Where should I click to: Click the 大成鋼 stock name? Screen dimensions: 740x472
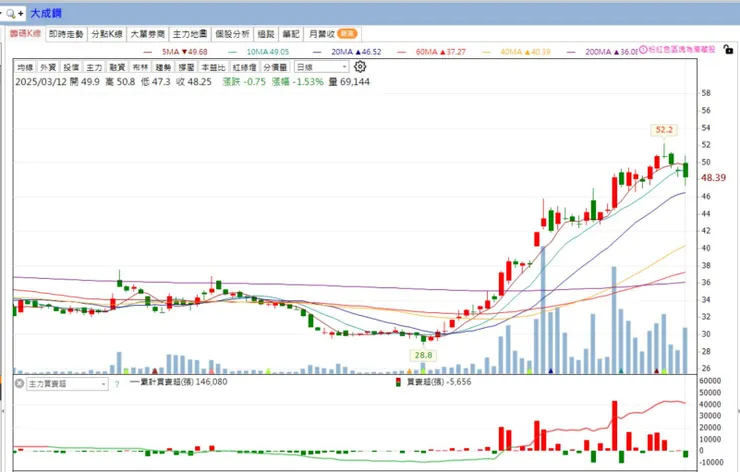tap(46, 13)
